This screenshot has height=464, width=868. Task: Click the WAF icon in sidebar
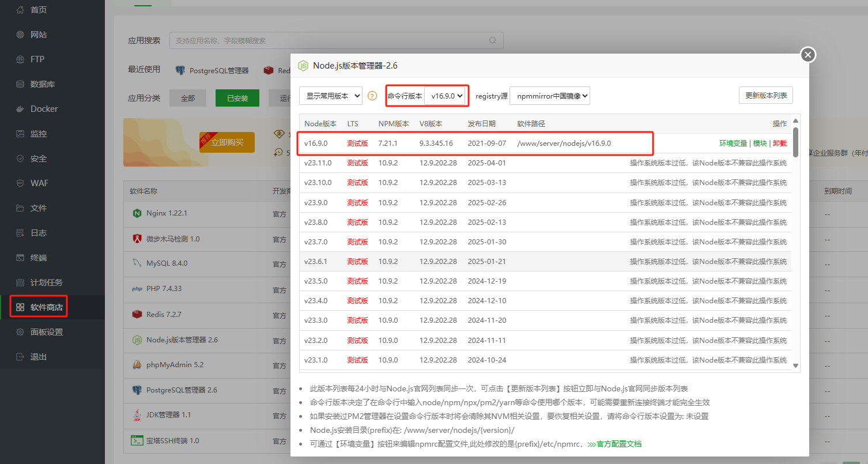pos(20,183)
